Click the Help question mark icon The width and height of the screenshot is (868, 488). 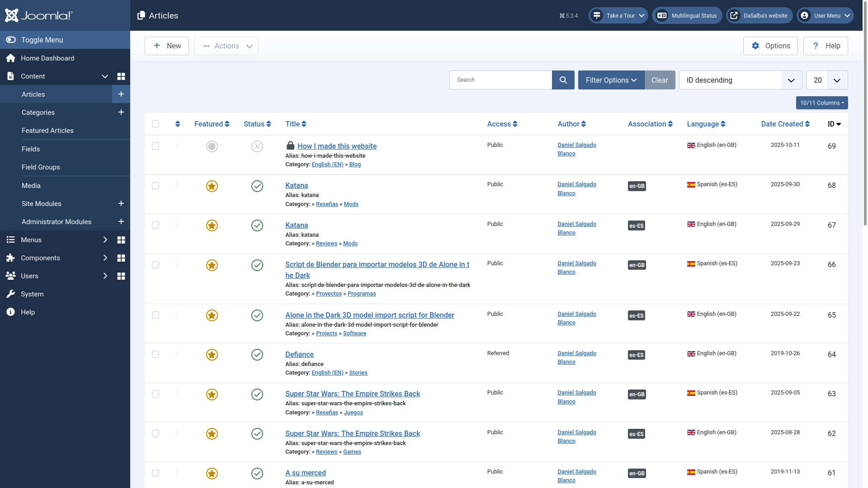point(816,46)
